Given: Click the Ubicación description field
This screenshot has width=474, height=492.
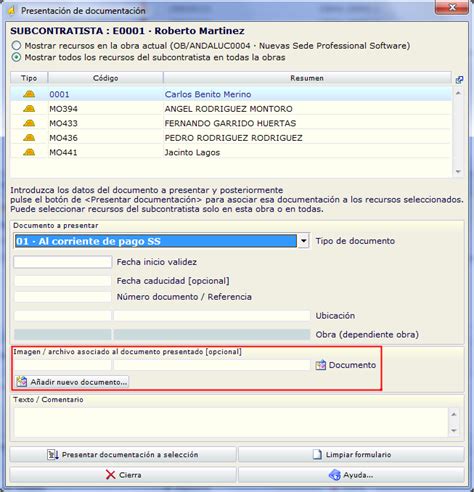Looking at the screenshot, I should tap(212, 316).
